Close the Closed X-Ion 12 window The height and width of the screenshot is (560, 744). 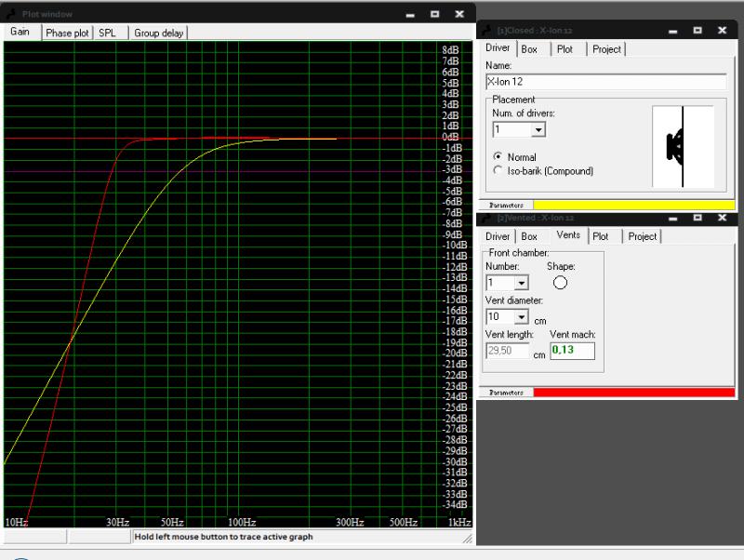coord(723,31)
